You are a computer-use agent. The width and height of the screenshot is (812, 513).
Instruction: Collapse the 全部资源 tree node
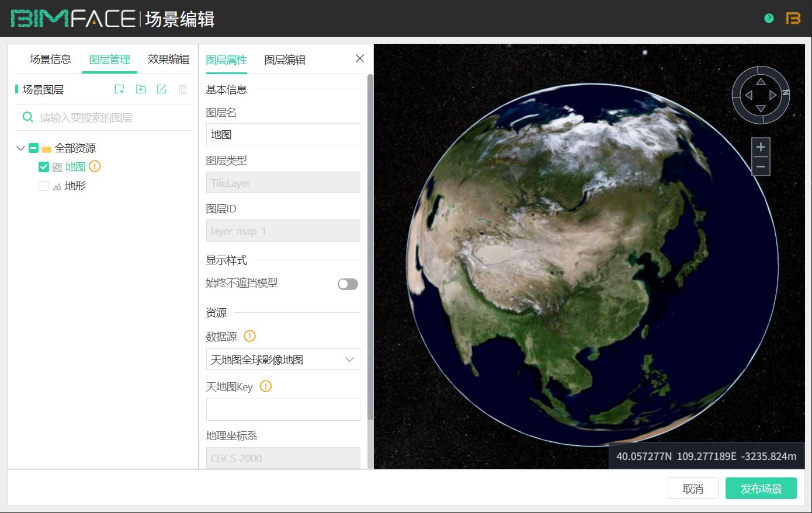[x=20, y=148]
